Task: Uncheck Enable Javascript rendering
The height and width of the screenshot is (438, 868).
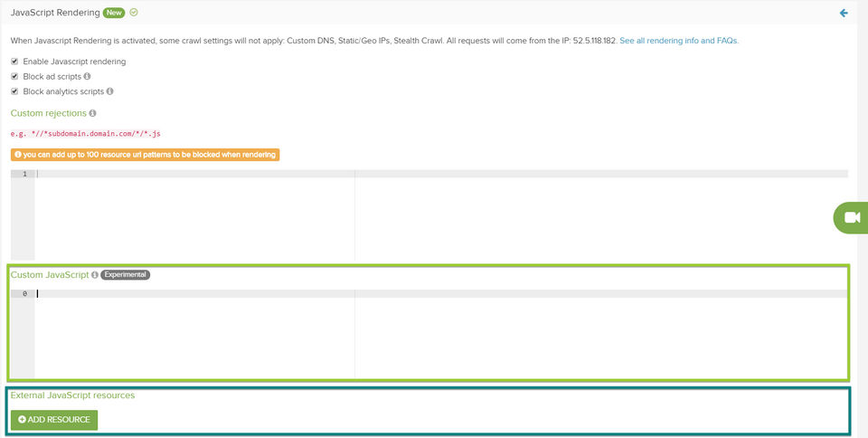Action: (x=15, y=62)
